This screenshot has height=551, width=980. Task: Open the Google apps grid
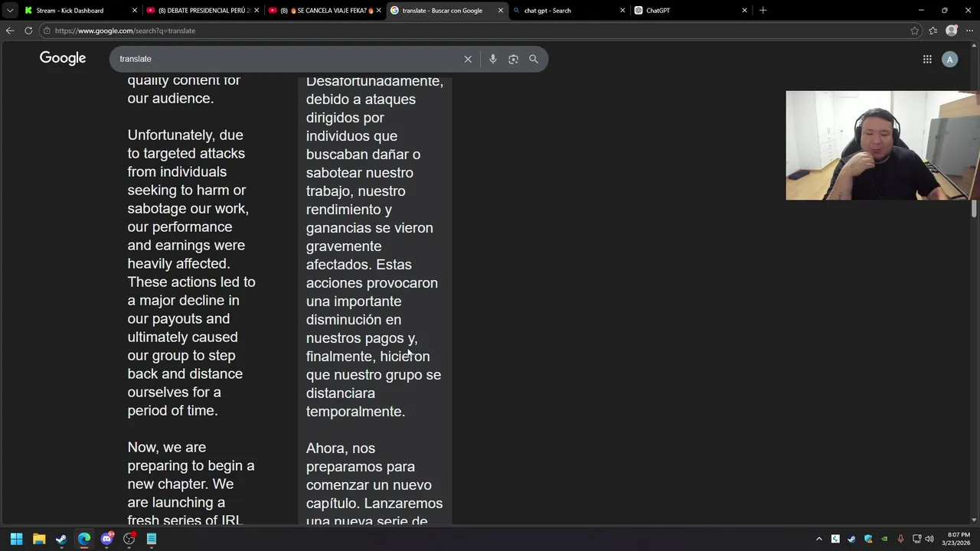click(927, 59)
